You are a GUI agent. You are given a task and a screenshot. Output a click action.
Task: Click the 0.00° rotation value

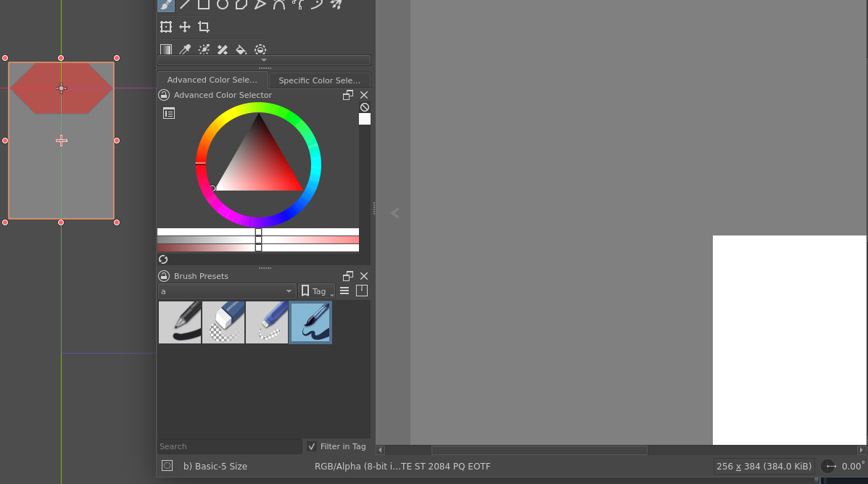coord(853,467)
